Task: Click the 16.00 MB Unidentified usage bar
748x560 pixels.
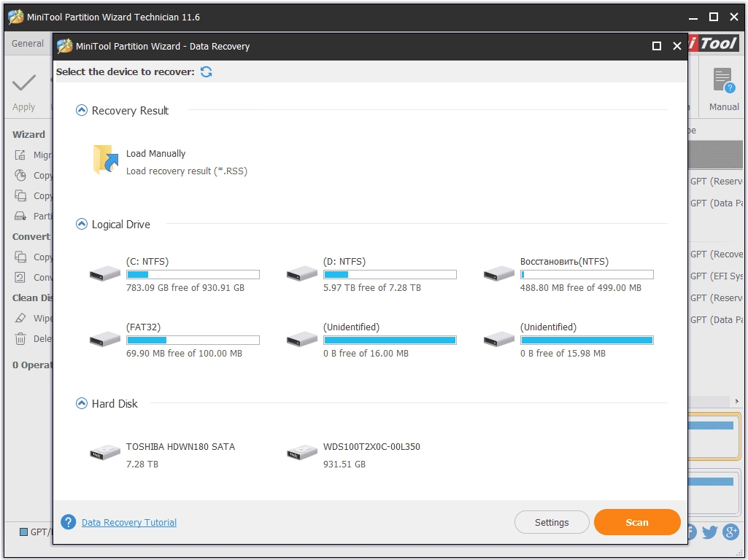Action: pyautogui.click(x=390, y=341)
